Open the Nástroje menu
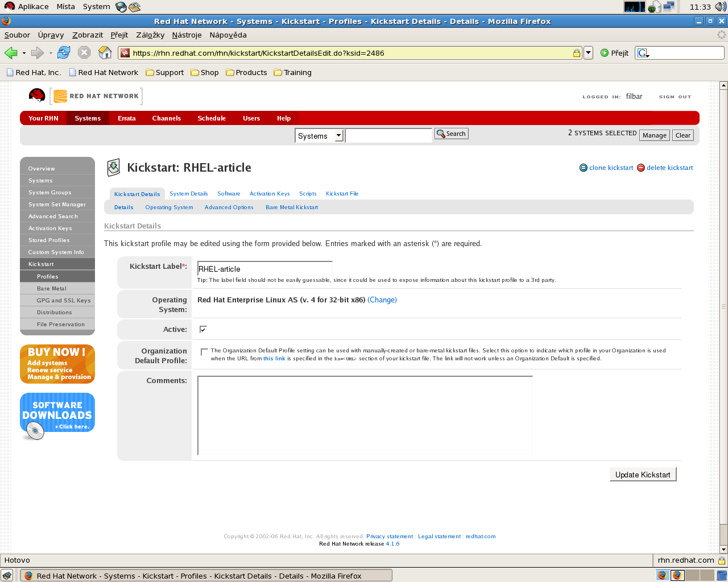The image size is (728, 582). [187, 35]
